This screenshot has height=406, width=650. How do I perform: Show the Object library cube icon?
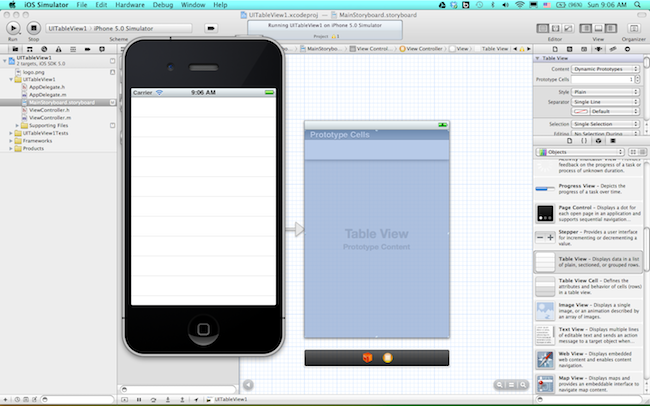tap(598, 141)
